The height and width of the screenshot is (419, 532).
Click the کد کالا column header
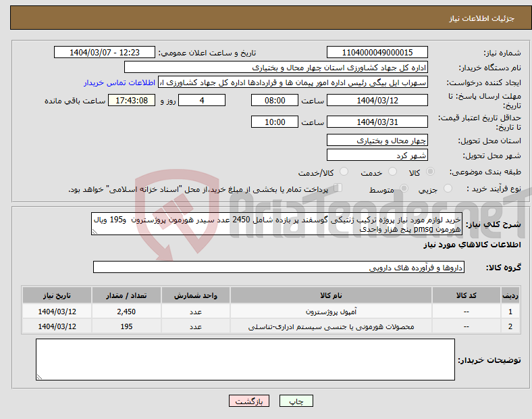click(467, 295)
